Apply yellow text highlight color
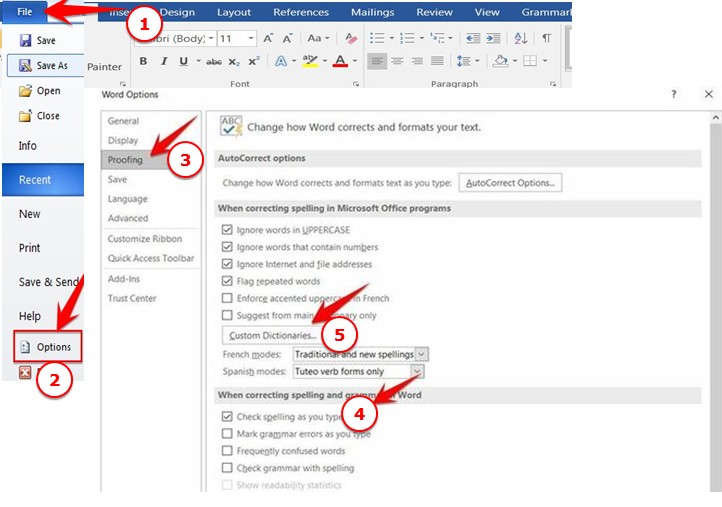The image size is (722, 507). point(310,61)
